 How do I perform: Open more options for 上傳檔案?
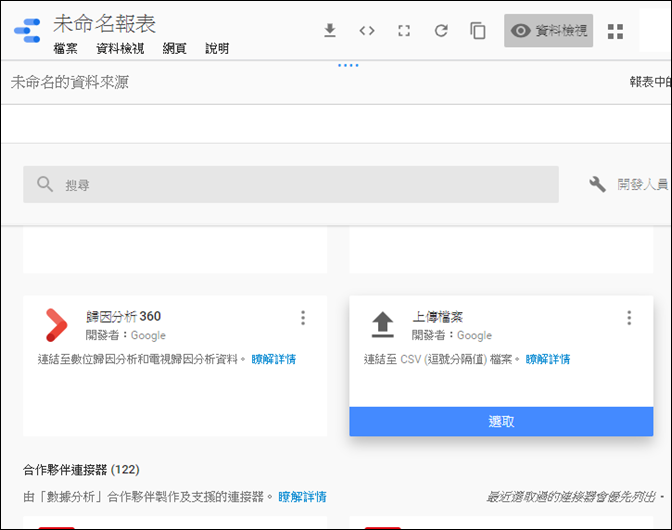coord(629,318)
